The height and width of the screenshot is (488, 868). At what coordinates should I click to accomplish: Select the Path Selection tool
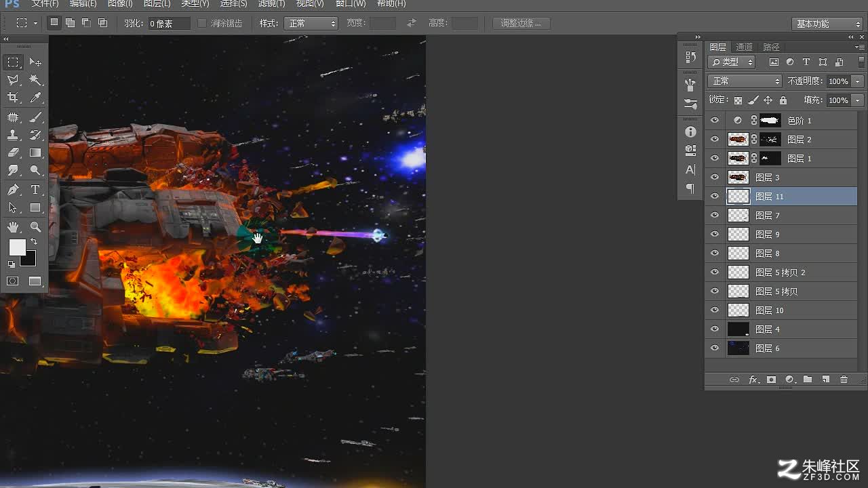pyautogui.click(x=13, y=208)
